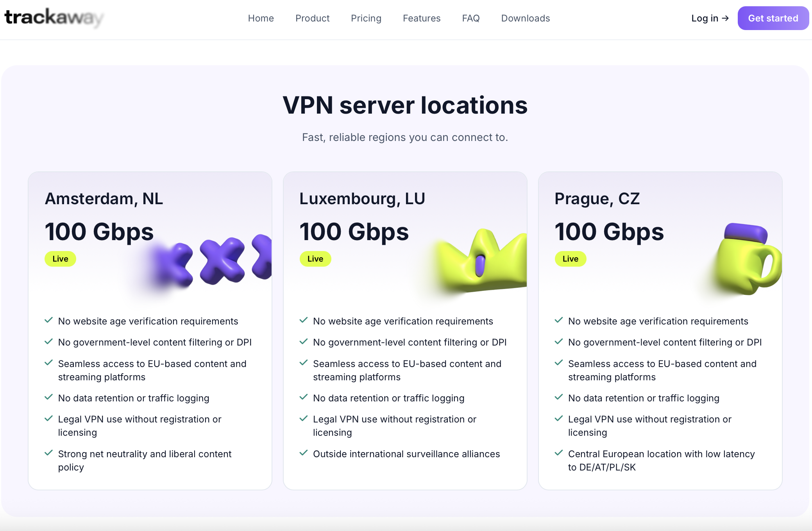This screenshot has height=531, width=812.
Task: Click checkmark next to Prague 'No government-level content filtering'
Action: pos(559,341)
